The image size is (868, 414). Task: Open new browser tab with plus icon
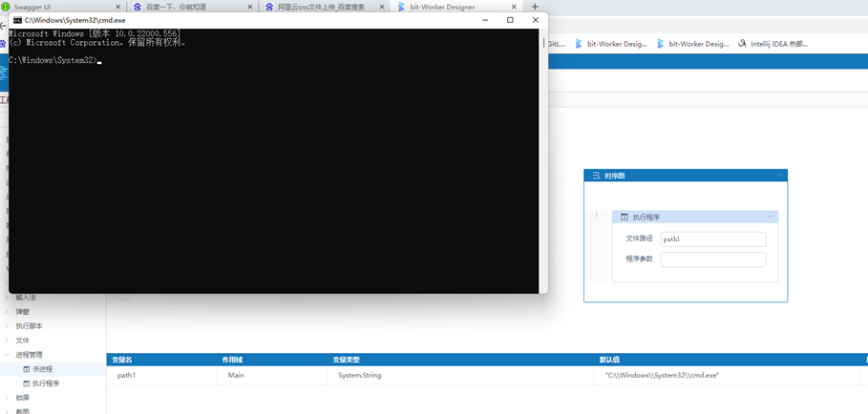coord(535,7)
